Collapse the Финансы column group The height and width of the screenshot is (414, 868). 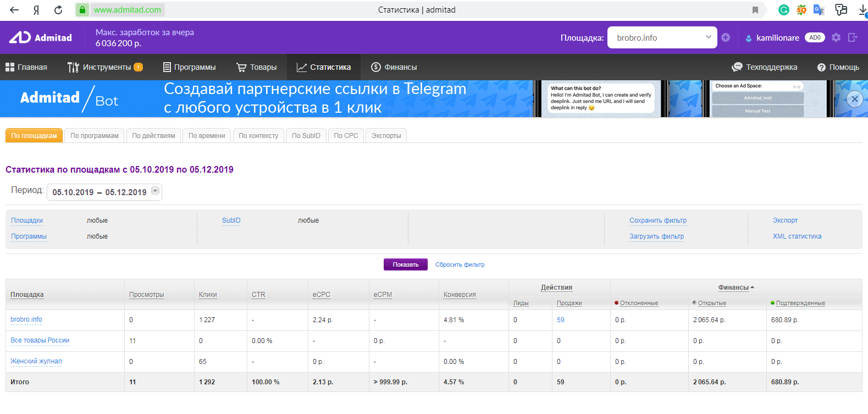click(x=736, y=288)
